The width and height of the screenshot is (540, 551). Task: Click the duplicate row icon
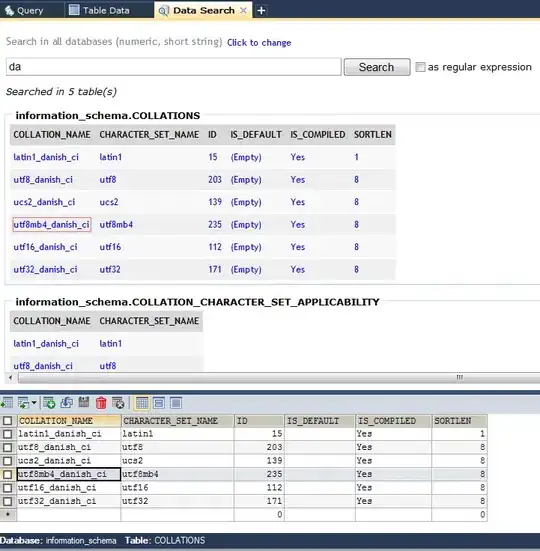click(66, 403)
